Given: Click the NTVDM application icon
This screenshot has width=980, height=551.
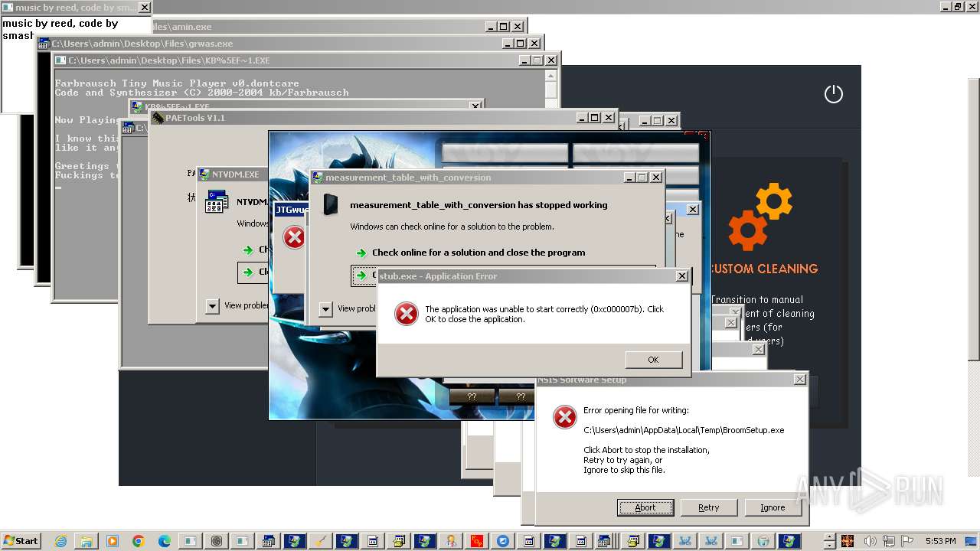Looking at the screenshot, I should [217, 202].
